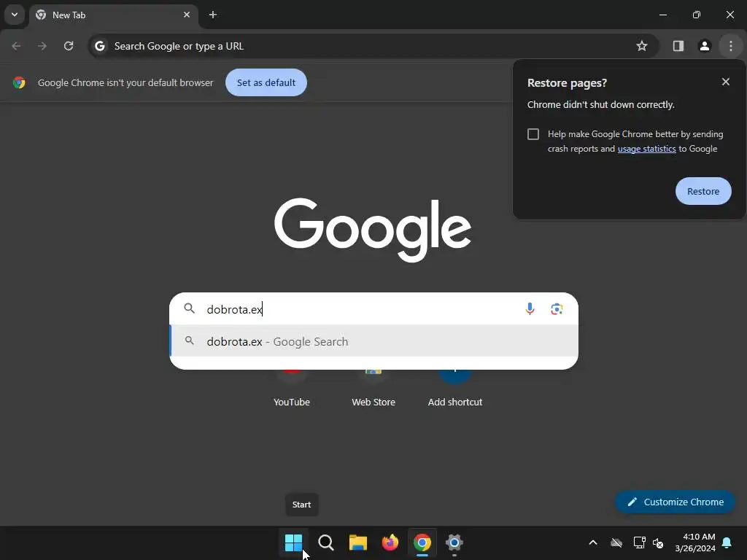Click Set as default button
747x560 pixels.
click(x=266, y=82)
